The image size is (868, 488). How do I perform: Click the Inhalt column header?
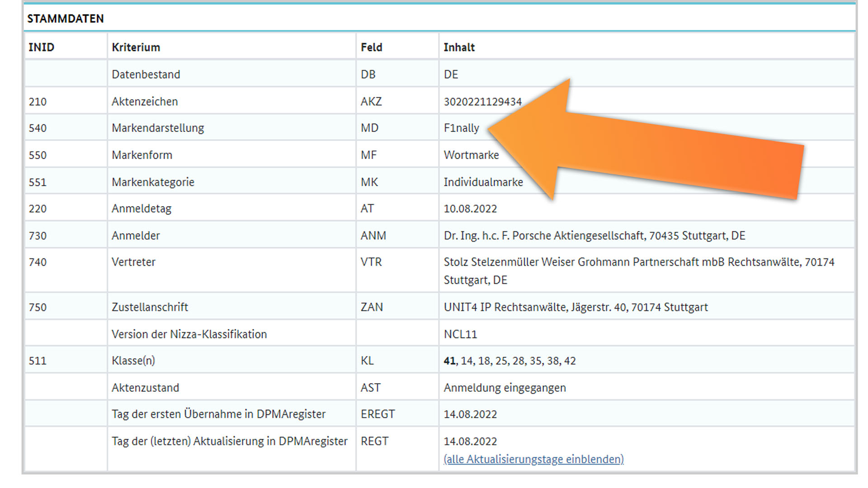pos(459,47)
